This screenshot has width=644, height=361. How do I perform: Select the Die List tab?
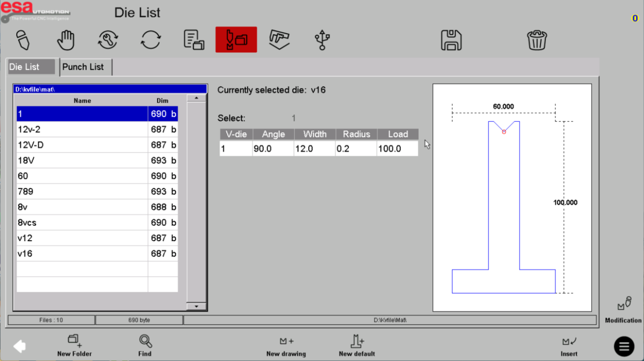click(31, 67)
